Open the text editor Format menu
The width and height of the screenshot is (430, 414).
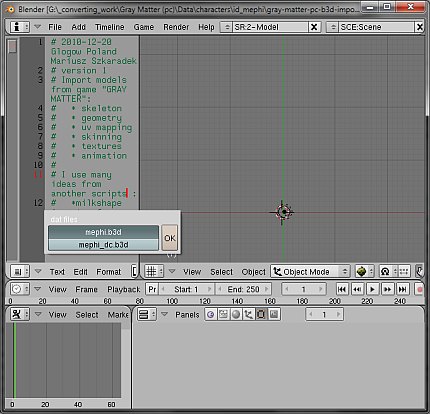pos(109,272)
